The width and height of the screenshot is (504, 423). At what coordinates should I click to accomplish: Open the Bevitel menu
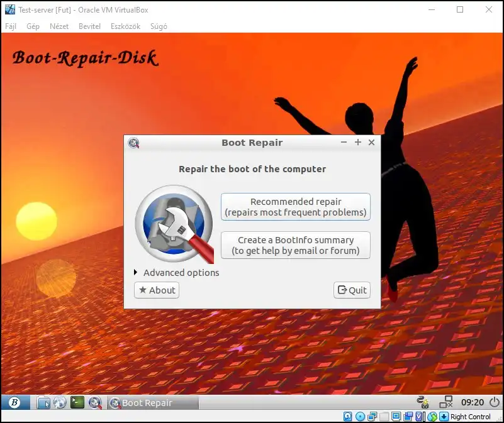(90, 26)
